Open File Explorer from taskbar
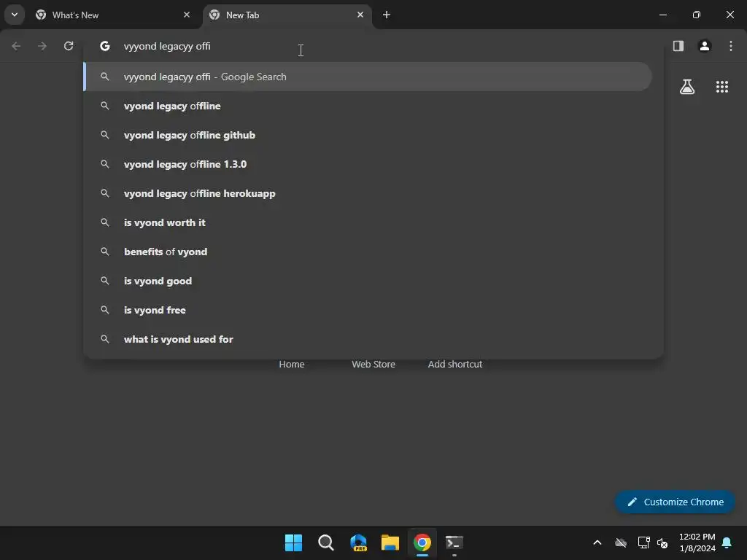Image resolution: width=747 pixels, height=560 pixels. click(x=390, y=542)
